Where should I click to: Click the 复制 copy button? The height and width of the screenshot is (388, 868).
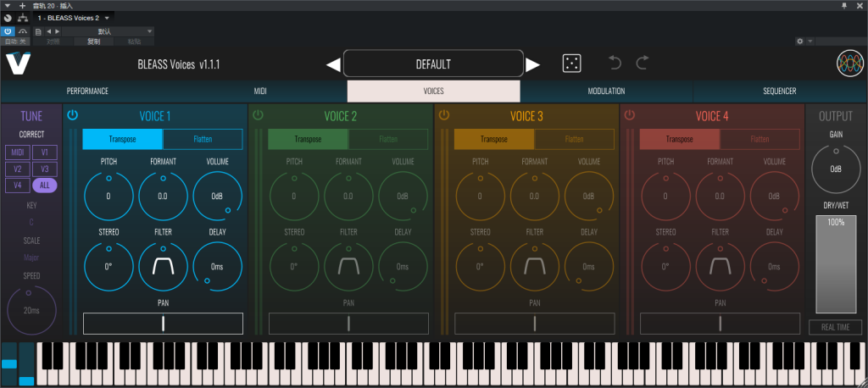tap(93, 42)
